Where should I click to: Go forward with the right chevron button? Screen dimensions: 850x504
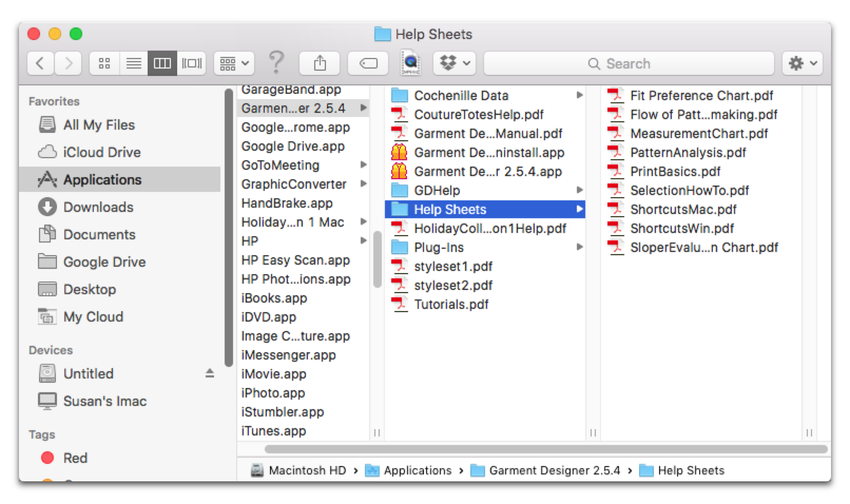pos(68,64)
